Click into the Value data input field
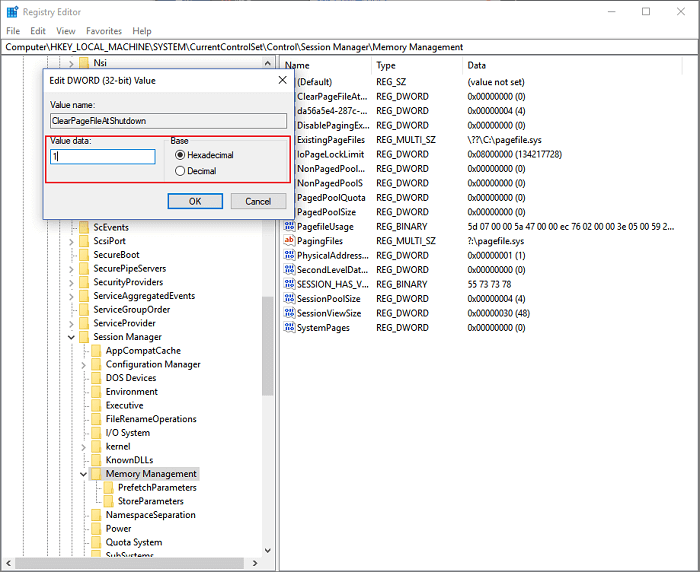 click(x=103, y=156)
